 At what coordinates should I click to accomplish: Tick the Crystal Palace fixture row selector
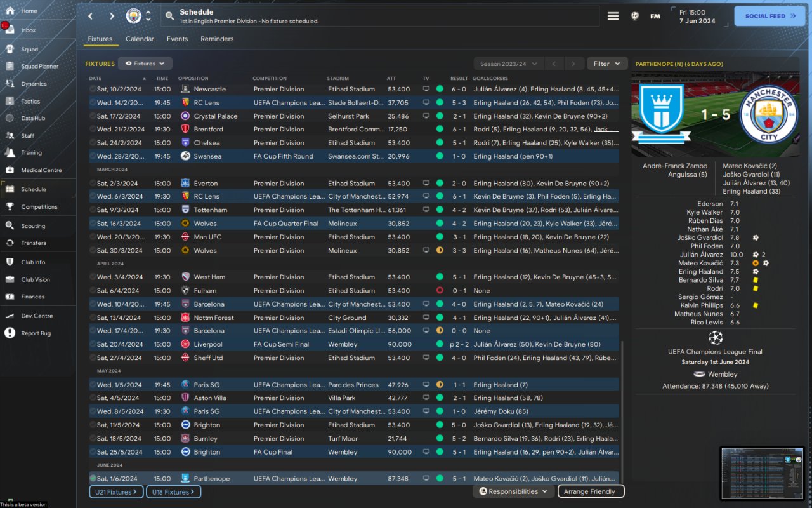[93, 116]
